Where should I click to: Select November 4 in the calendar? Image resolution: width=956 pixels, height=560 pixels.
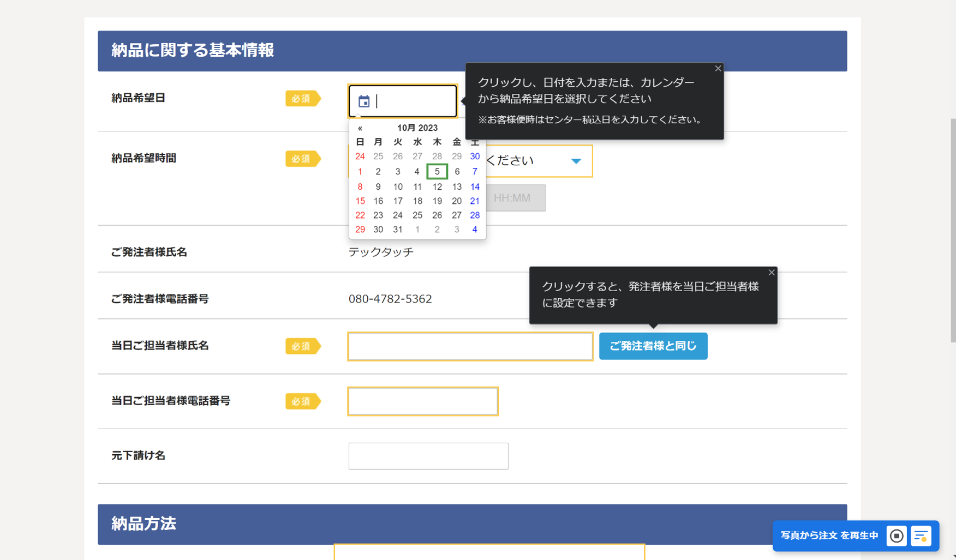[x=474, y=229]
